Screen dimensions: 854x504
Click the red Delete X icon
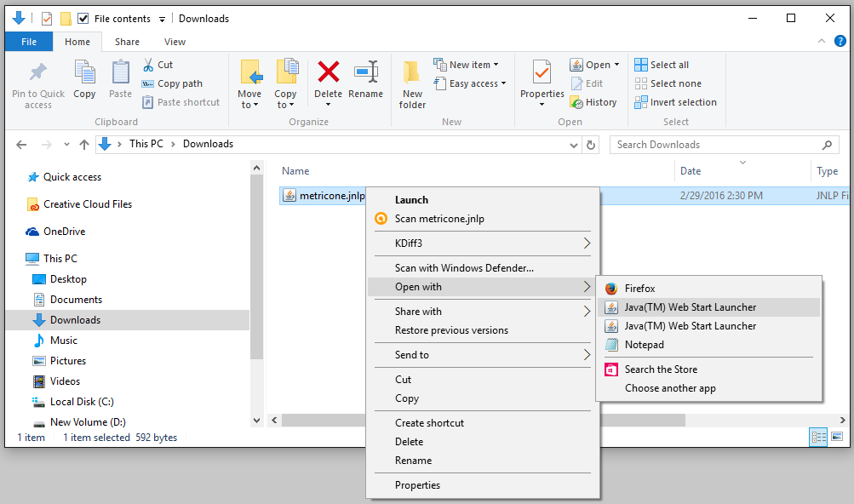click(x=329, y=72)
